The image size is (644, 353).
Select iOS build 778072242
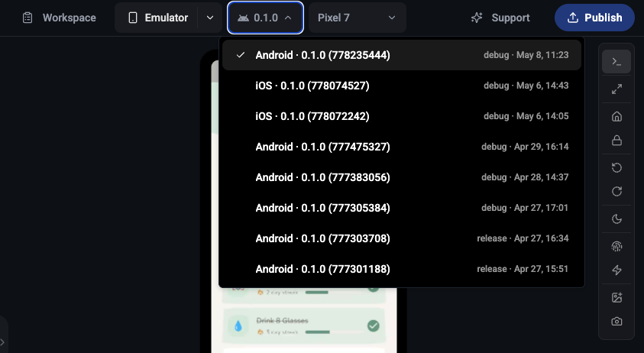pyautogui.click(x=402, y=116)
